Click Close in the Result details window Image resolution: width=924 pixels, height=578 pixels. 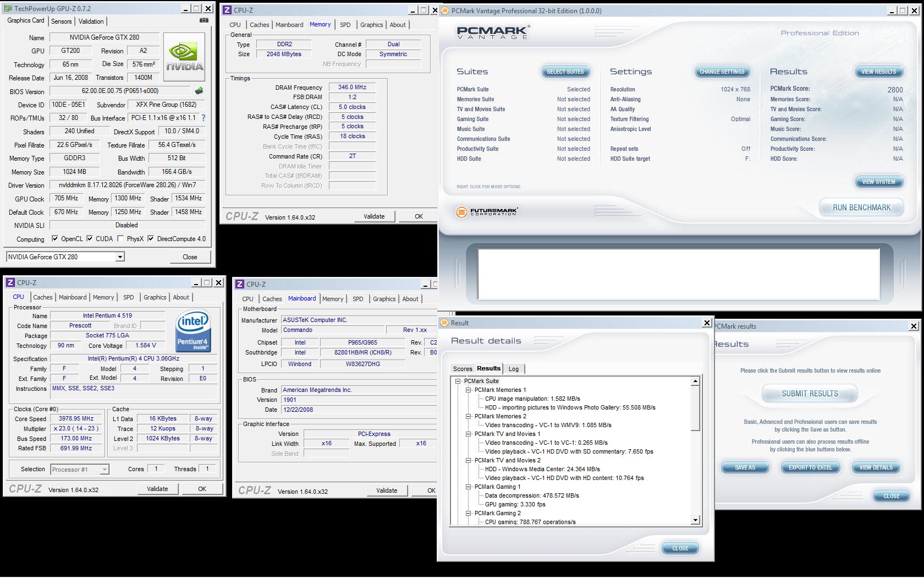pos(680,548)
